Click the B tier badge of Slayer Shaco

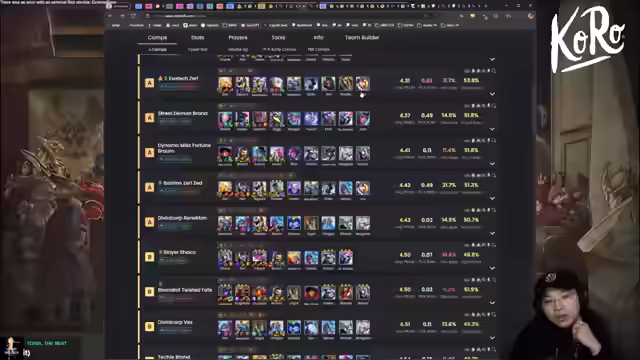point(149,257)
